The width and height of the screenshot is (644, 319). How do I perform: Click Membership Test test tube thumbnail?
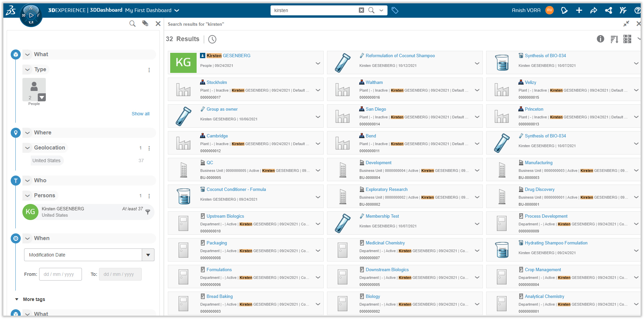(x=342, y=223)
